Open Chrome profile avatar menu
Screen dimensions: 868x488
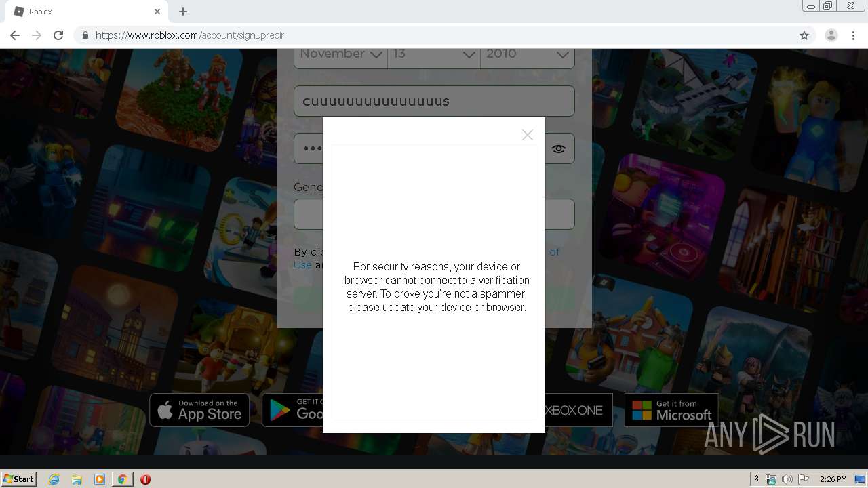pyautogui.click(x=831, y=35)
